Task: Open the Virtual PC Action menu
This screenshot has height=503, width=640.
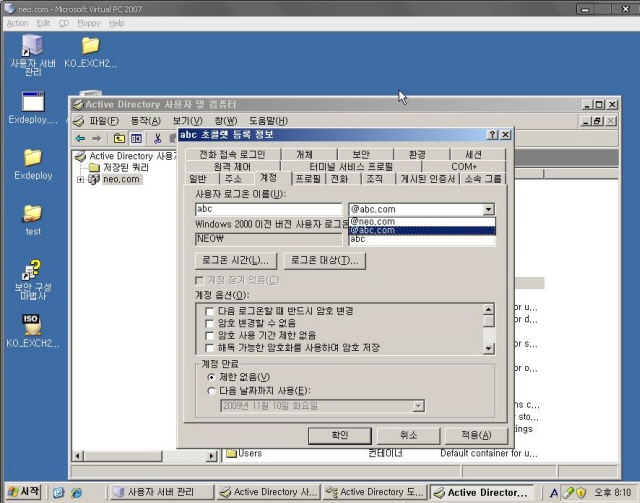Action: [18, 23]
